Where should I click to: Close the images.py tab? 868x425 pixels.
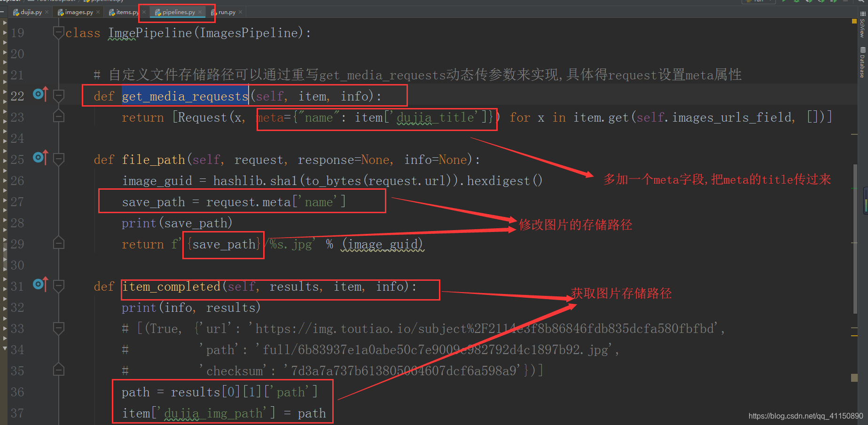pyautogui.click(x=98, y=12)
